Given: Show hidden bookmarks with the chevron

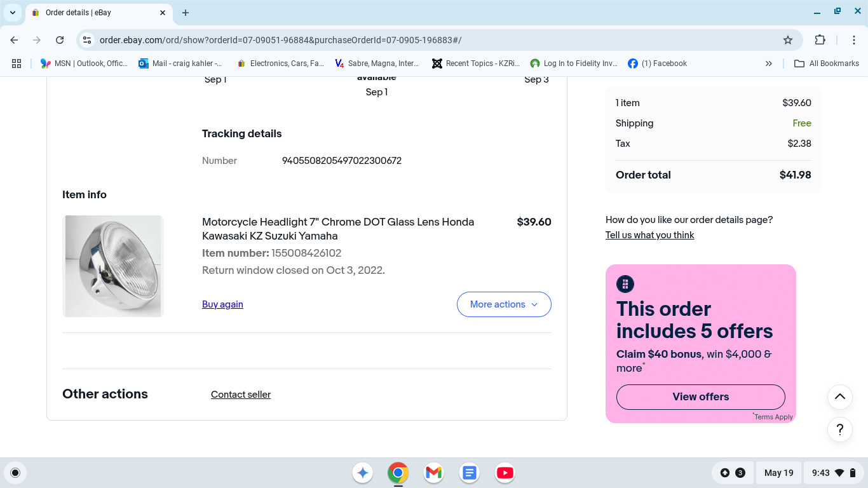Looking at the screenshot, I should coord(768,64).
